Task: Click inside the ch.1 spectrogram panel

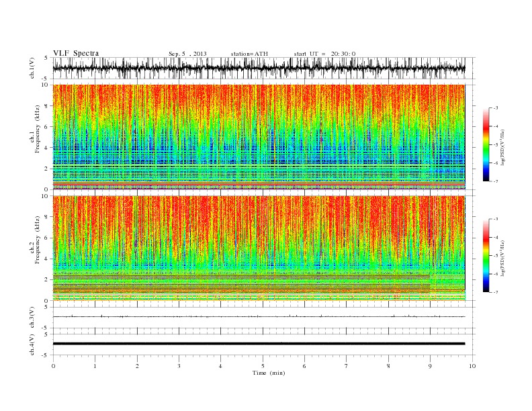Action: pyautogui.click(x=259, y=137)
